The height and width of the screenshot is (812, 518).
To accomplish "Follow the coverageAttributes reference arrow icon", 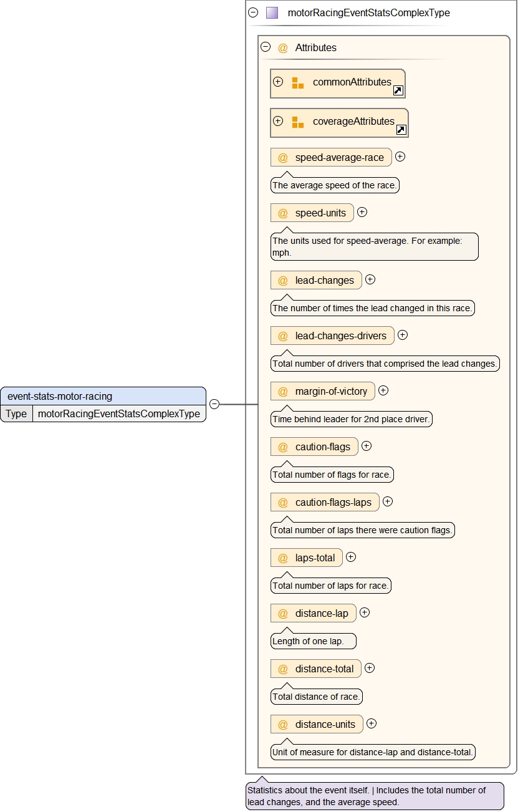I will 401,130.
